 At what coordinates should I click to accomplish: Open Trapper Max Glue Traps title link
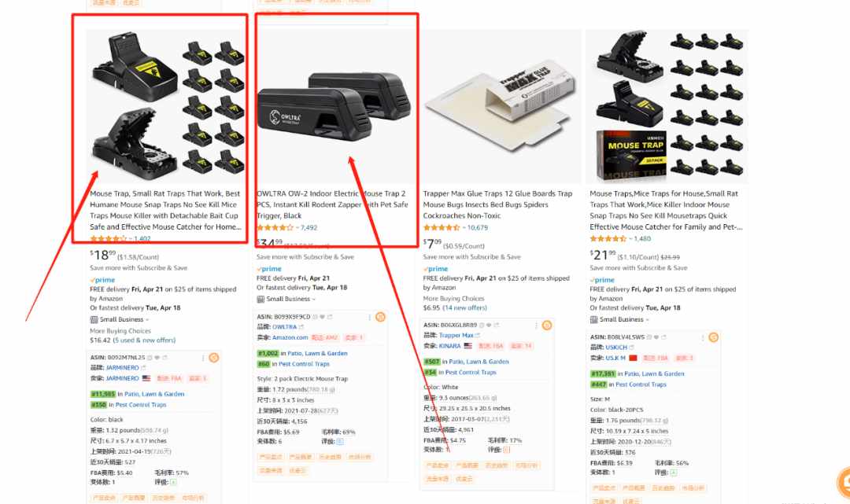point(497,204)
